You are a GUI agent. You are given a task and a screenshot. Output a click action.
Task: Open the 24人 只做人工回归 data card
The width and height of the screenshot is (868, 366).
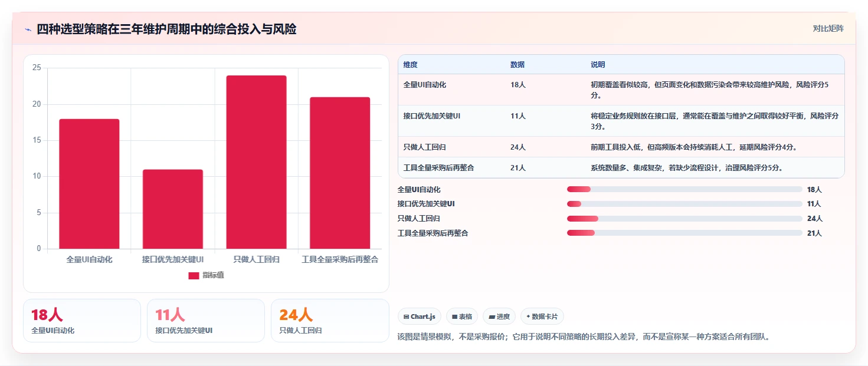click(x=330, y=321)
